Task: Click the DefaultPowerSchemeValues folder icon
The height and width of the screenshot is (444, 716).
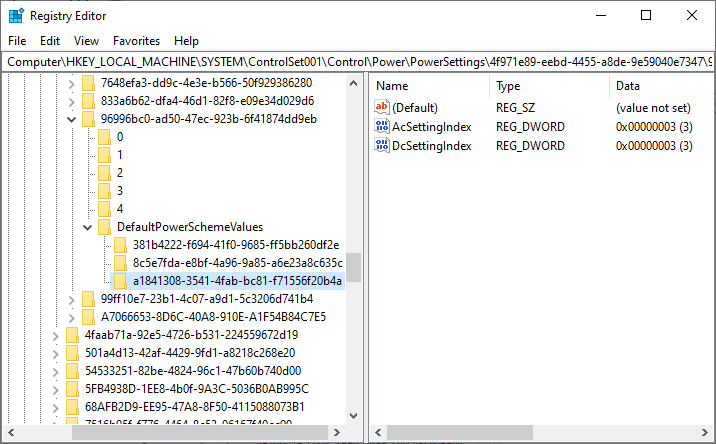Action: [x=105, y=227]
